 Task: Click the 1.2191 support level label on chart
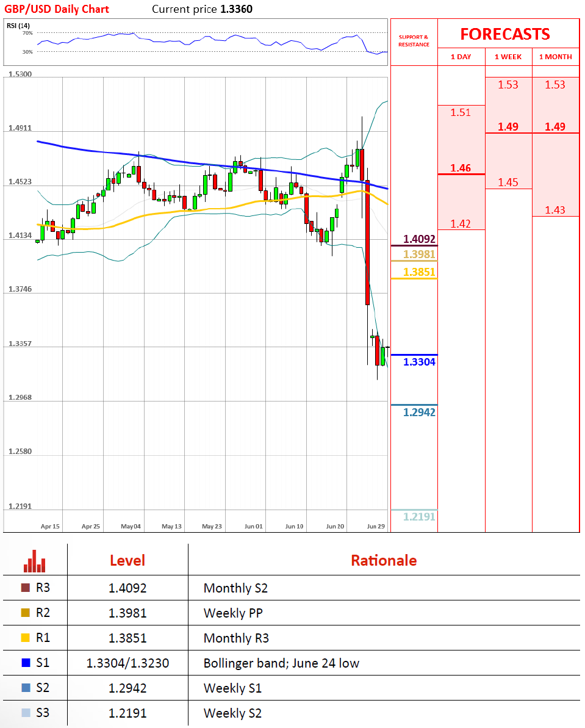(420, 517)
